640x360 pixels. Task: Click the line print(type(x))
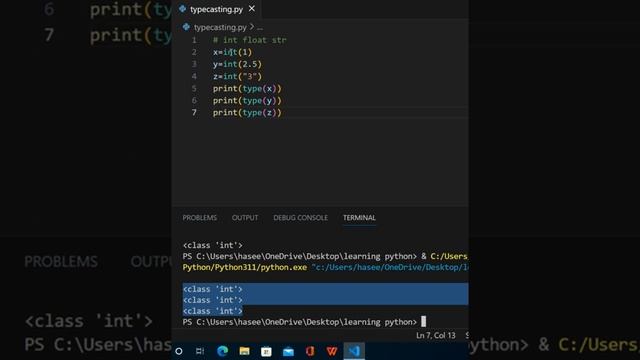tap(247, 89)
